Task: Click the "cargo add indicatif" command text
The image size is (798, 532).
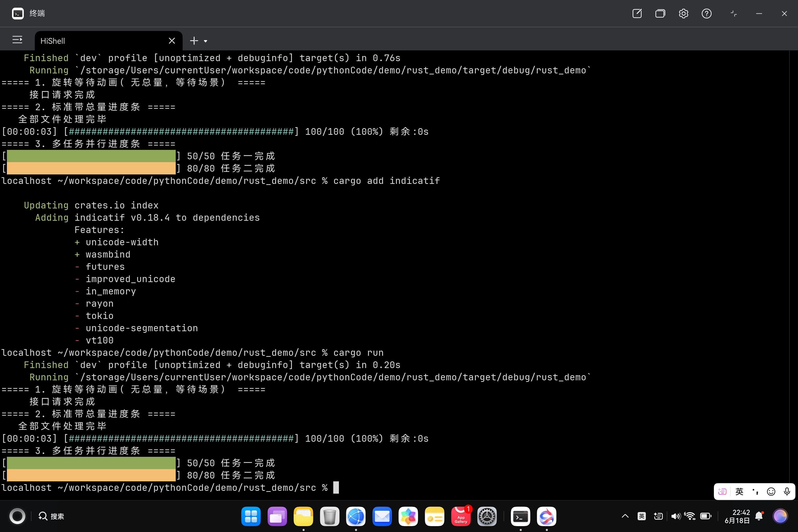Action: click(x=386, y=181)
